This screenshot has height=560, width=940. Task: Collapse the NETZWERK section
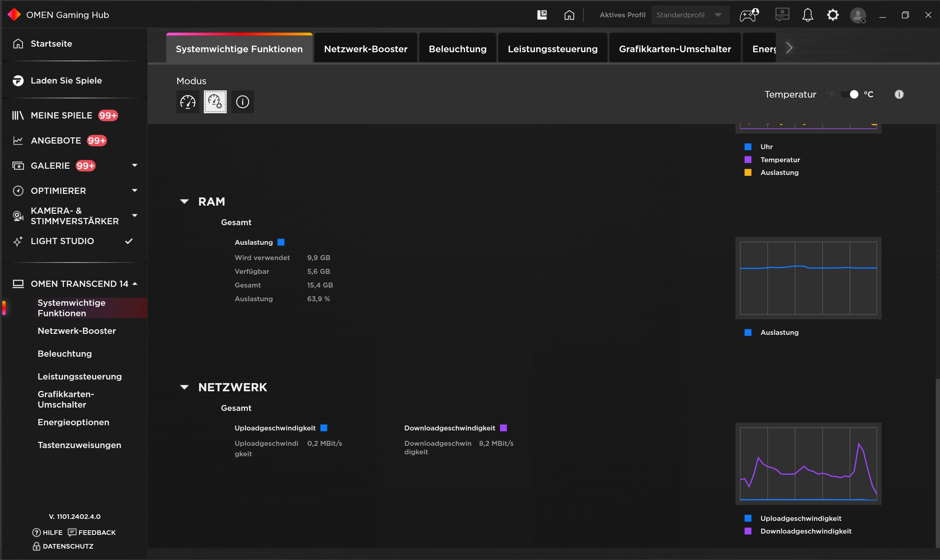pyautogui.click(x=184, y=387)
